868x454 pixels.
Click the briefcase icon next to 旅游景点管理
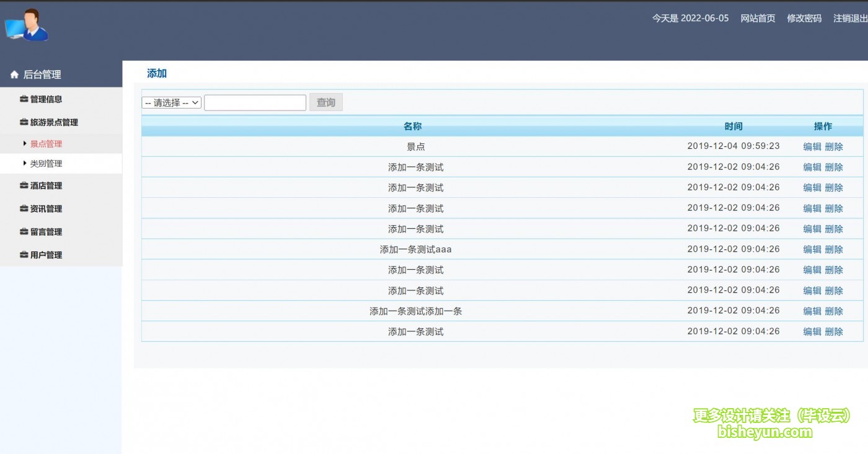pos(24,123)
